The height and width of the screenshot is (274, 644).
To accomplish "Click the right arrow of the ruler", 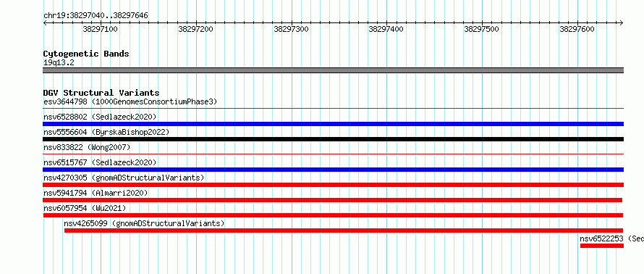I will (x=621, y=23).
